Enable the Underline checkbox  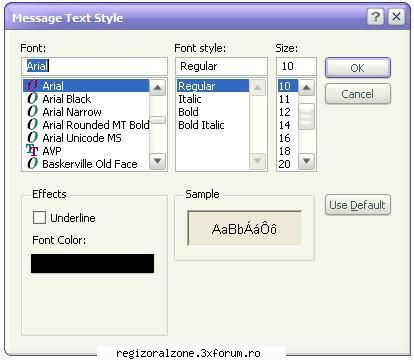39,218
